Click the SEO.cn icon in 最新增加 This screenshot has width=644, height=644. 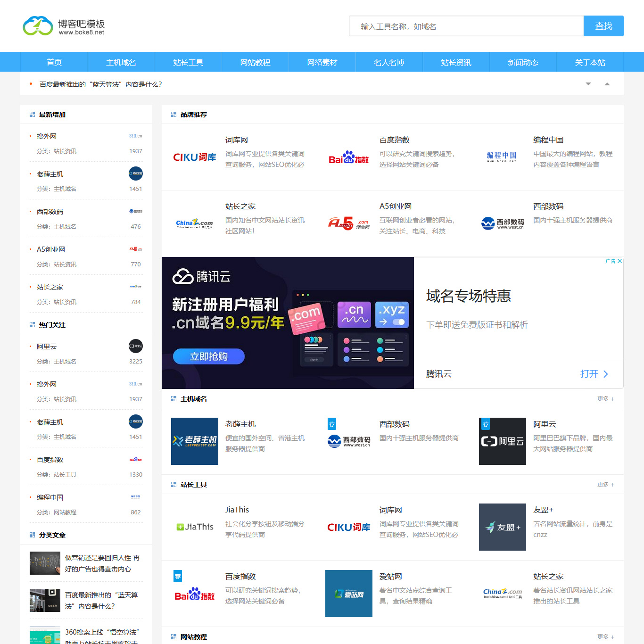[136, 136]
